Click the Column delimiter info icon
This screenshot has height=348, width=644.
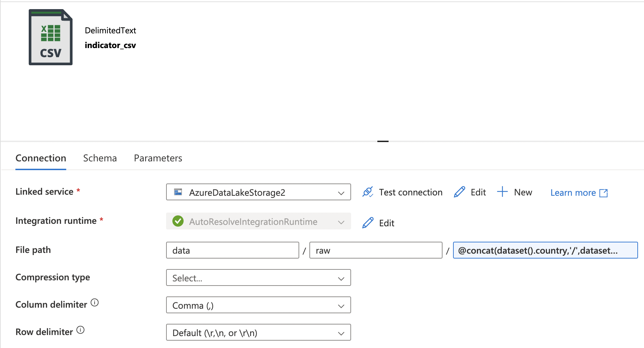click(x=95, y=302)
